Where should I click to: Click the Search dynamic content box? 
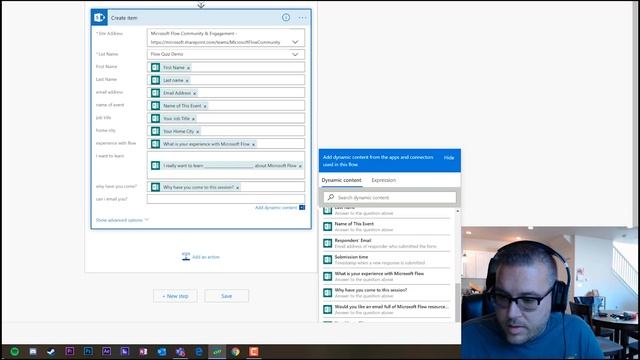(390, 198)
